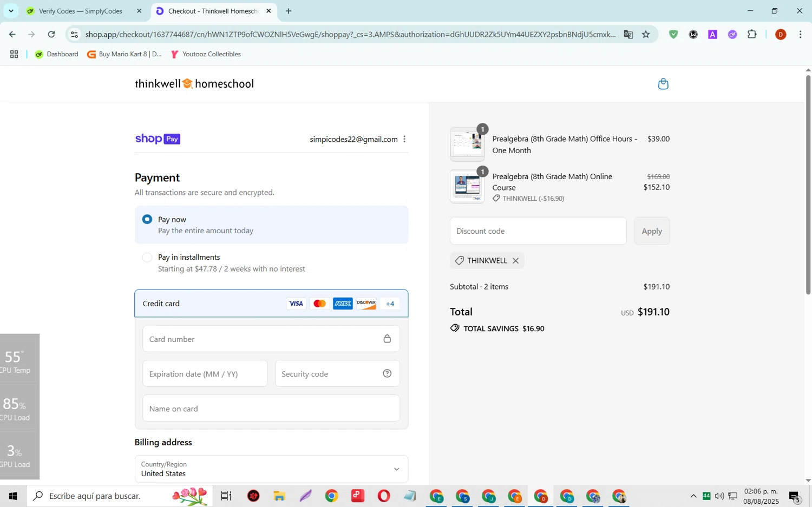Click the thinkwell homeschool logo
The width and height of the screenshot is (812, 507).
click(x=194, y=84)
